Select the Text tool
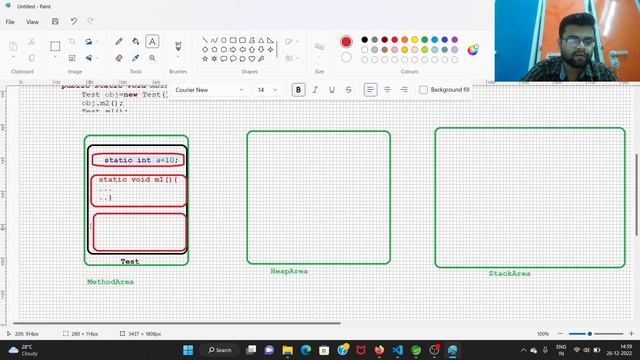Screen dimensions: 640x360 (152, 42)
